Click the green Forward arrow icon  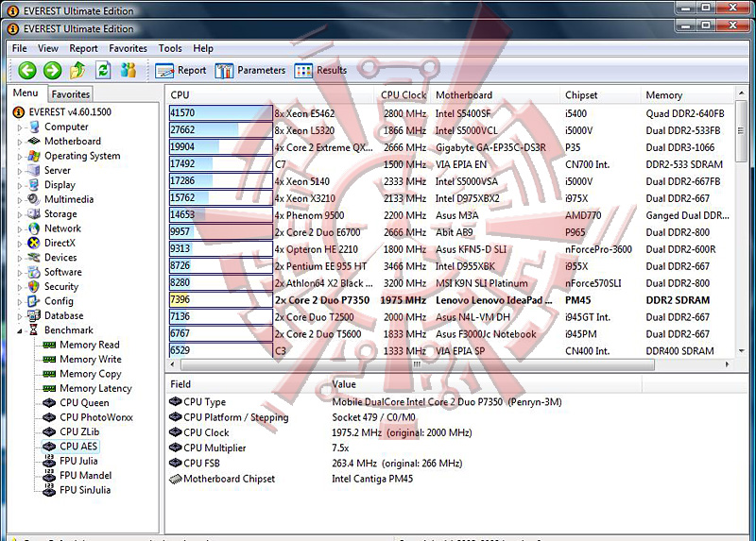tap(53, 70)
